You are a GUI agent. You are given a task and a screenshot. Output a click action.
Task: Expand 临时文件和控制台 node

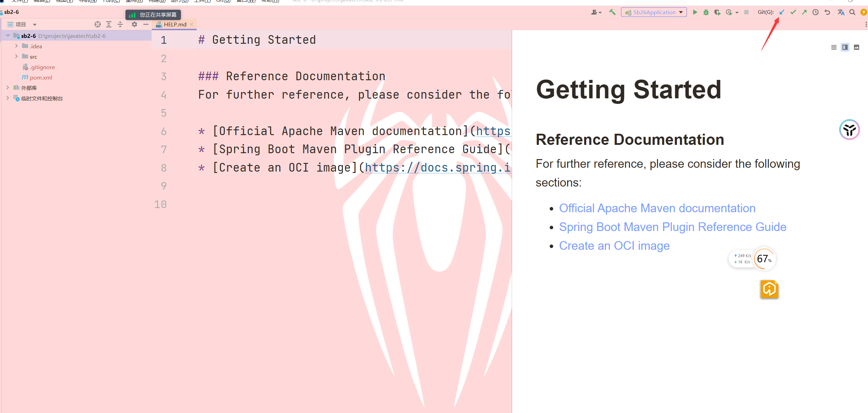(x=8, y=98)
